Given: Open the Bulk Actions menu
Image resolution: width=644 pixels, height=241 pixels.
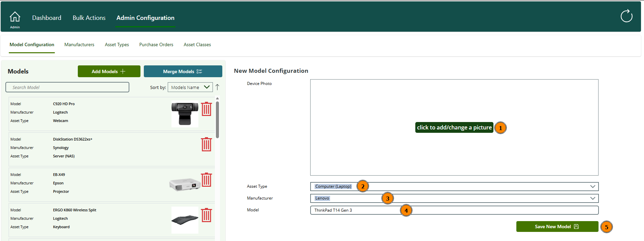Looking at the screenshot, I should click(x=89, y=18).
